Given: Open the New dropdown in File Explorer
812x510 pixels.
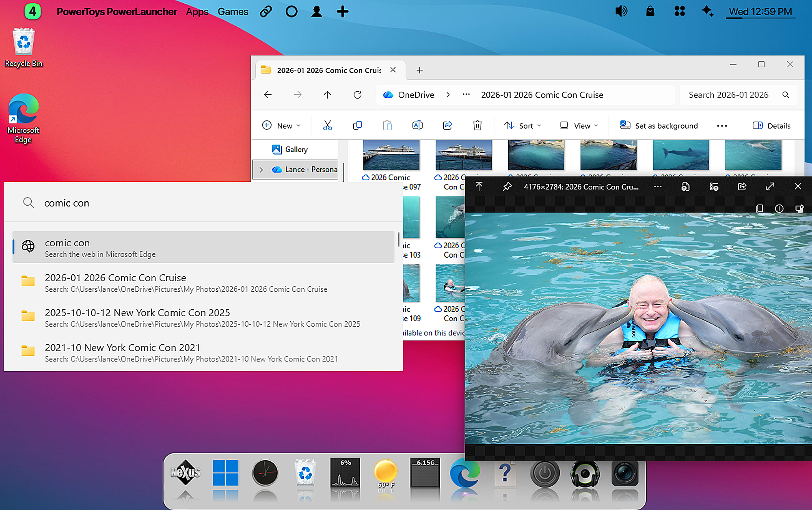Looking at the screenshot, I should pyautogui.click(x=281, y=126).
